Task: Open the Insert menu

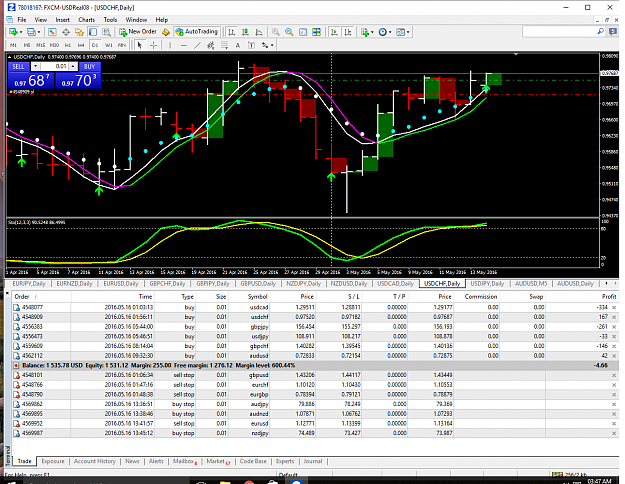Action: 63,20
